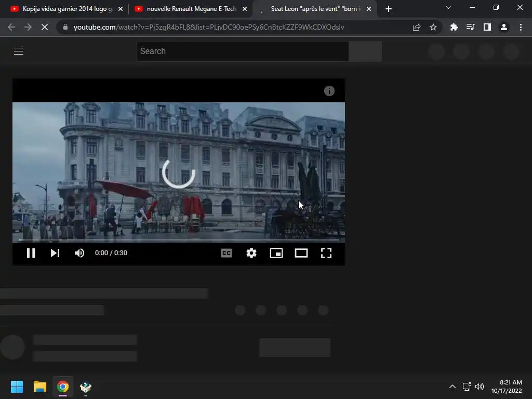Viewport: 532px width, 399px height.
Task: Close the Seat Leon tab
Action: pos(369,9)
